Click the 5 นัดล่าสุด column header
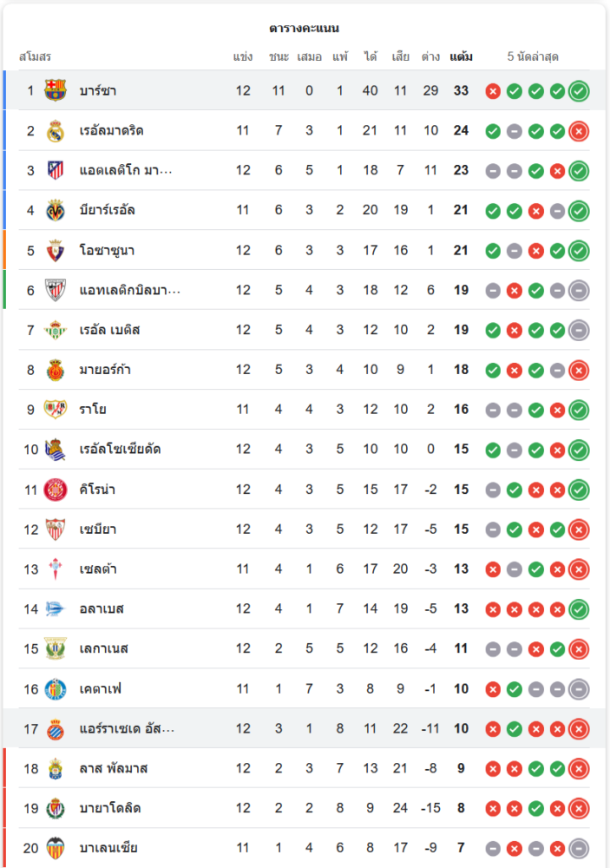The image size is (610, 868). pos(533,57)
